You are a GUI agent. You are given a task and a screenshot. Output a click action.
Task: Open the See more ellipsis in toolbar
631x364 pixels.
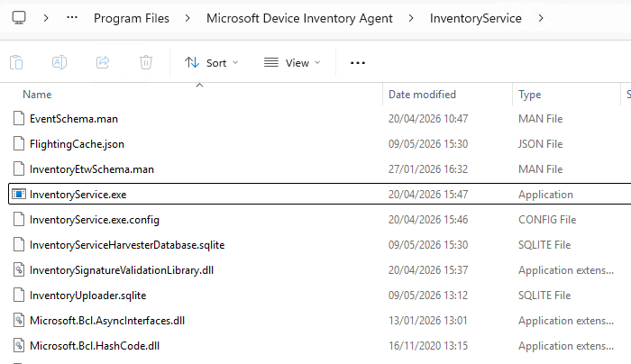(x=358, y=63)
